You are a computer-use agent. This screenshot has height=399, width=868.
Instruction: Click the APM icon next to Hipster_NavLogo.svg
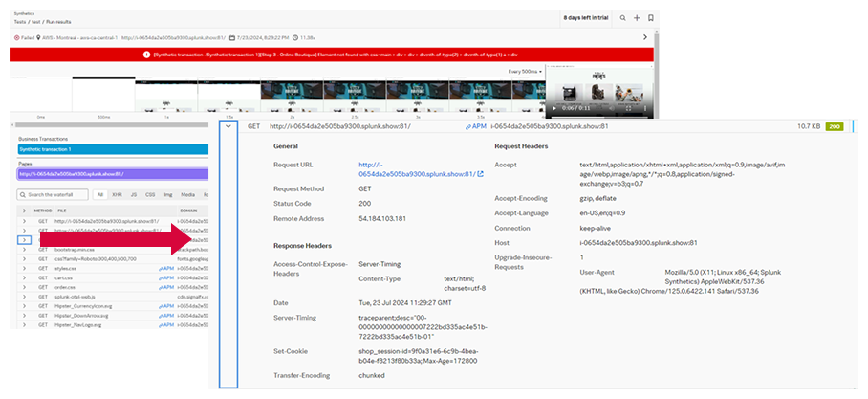click(x=167, y=324)
